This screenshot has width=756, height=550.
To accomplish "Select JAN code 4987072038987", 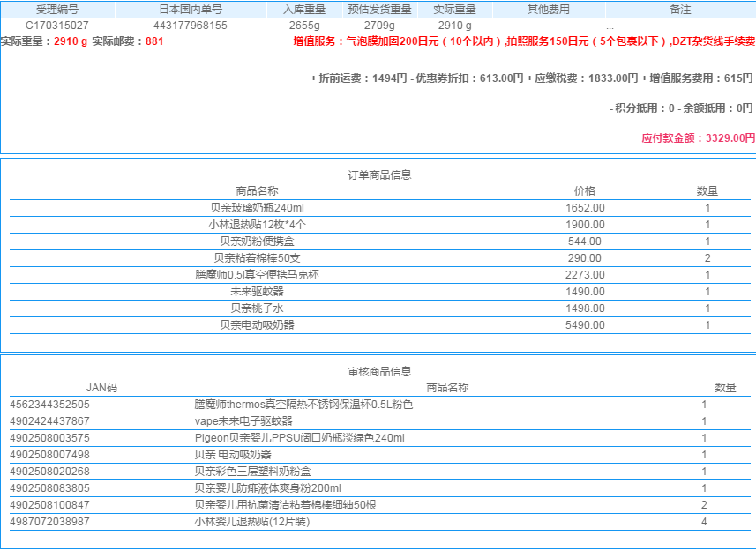I will tap(49, 521).
